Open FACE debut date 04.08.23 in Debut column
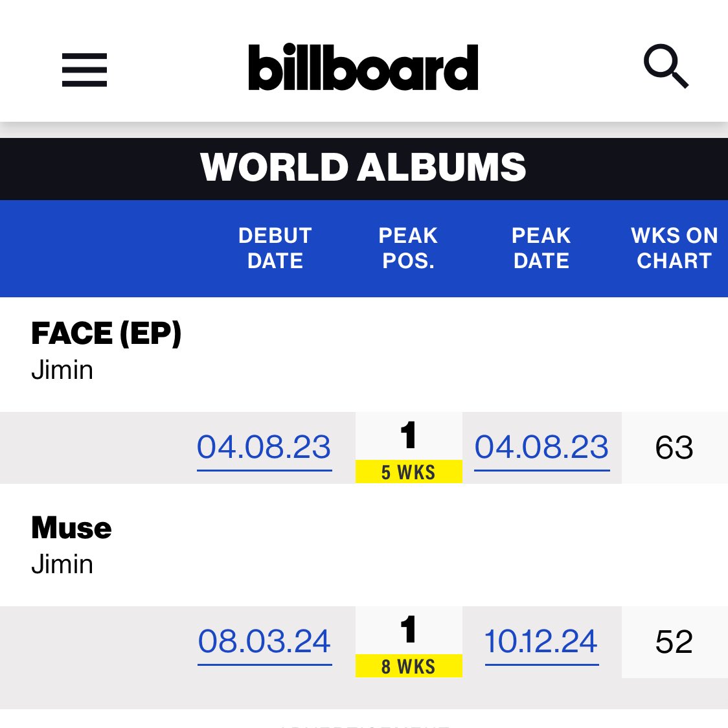 click(264, 448)
